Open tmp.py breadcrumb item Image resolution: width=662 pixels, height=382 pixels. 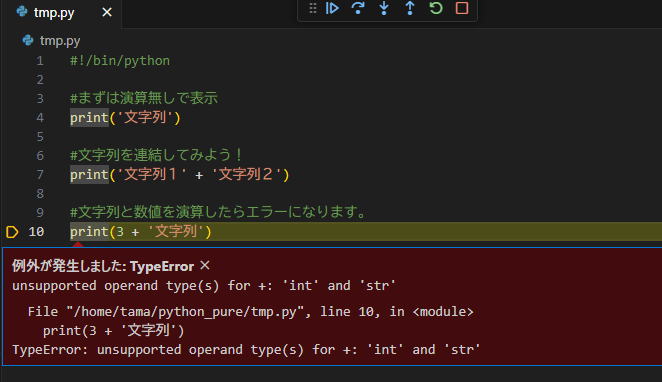pos(60,41)
